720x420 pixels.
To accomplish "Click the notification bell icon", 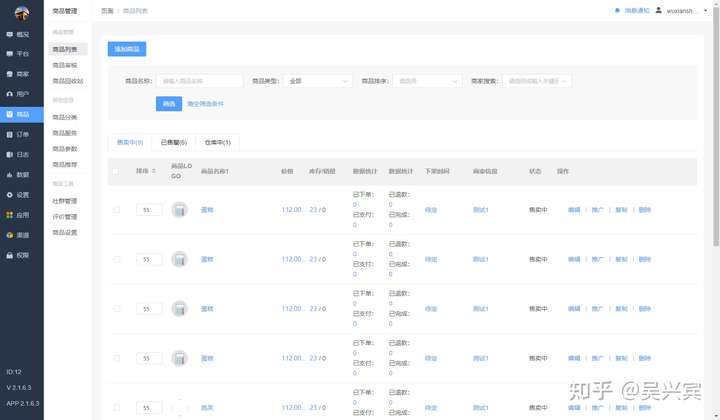I will [x=617, y=11].
